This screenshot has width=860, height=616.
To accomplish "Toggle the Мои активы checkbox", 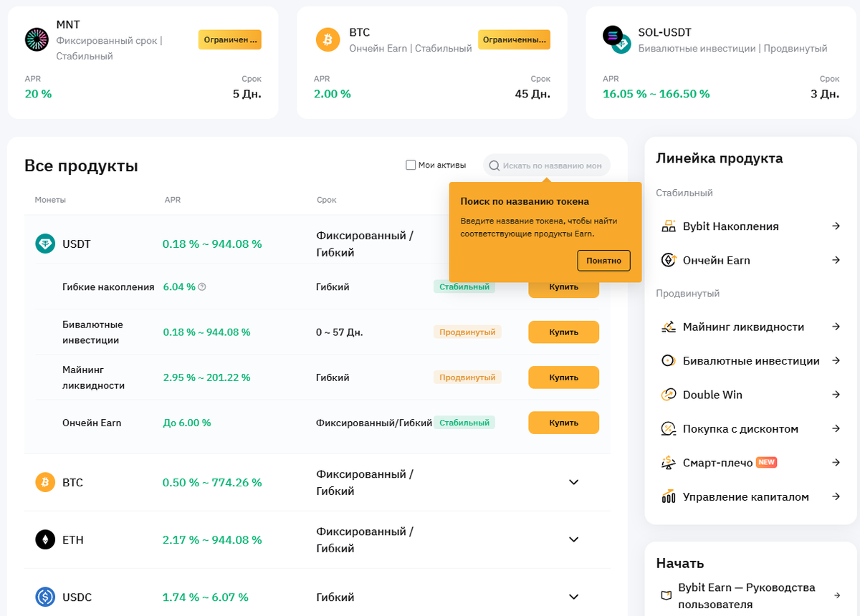I will point(411,165).
